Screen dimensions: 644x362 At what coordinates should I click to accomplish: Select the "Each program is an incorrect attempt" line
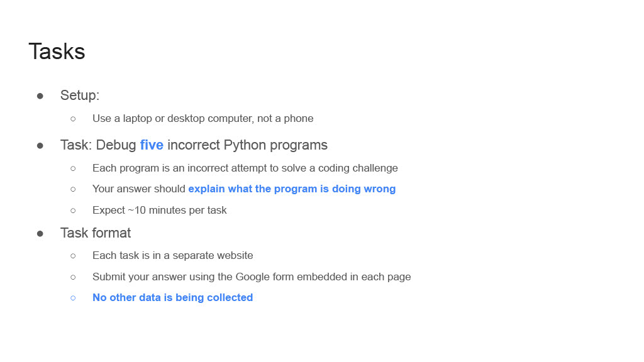[x=245, y=168]
